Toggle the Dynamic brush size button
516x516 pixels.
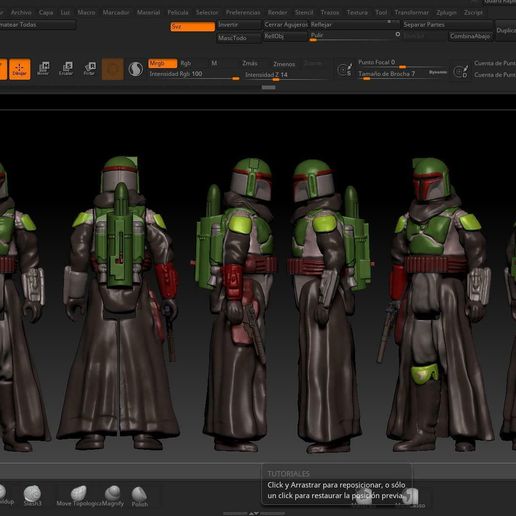coord(438,72)
